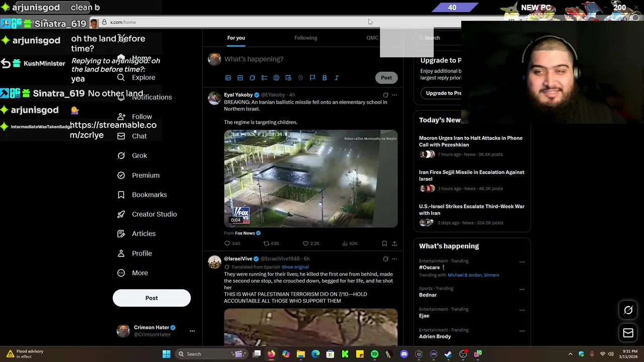
Task: Share Eyal Yakoby's post
Action: [394, 243]
